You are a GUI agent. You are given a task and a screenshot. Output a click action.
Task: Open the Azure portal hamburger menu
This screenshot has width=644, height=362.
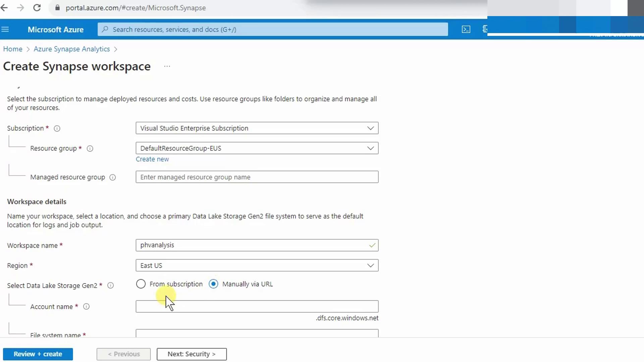click(x=5, y=29)
